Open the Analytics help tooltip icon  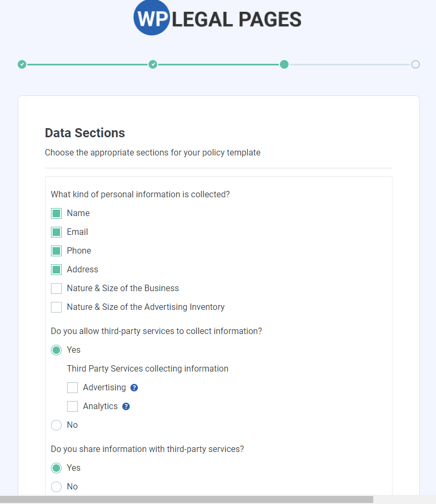tap(125, 406)
